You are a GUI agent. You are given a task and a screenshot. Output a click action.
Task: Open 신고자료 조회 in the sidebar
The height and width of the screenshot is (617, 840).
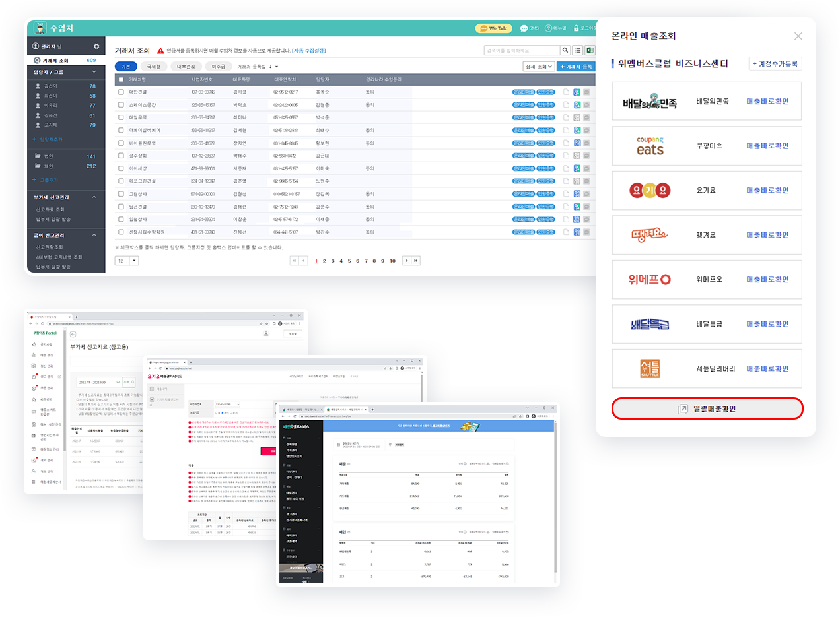[50, 209]
